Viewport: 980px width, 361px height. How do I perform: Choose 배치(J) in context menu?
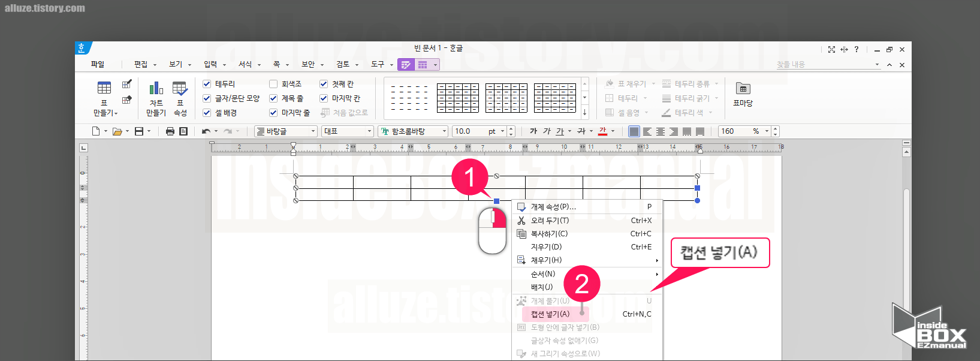tap(587, 287)
